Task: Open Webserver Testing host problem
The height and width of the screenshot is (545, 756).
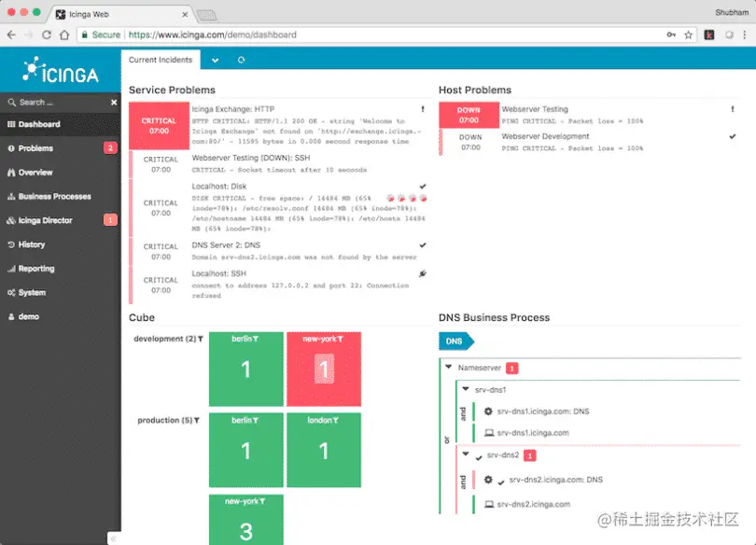Action: tap(535, 109)
